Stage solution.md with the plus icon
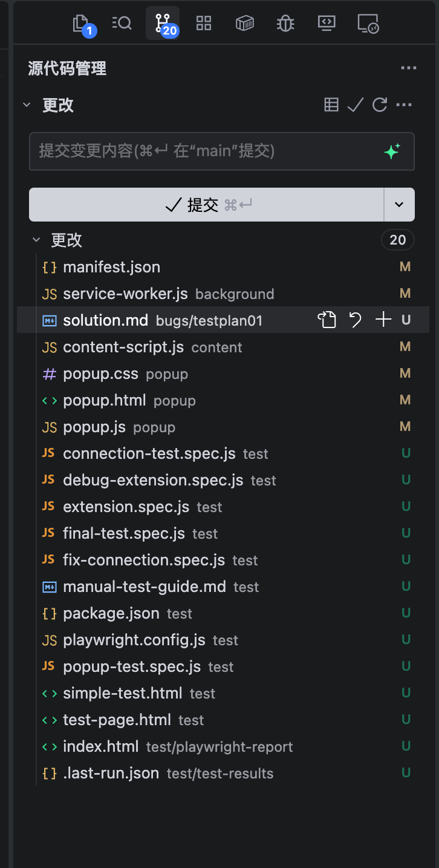Image resolution: width=439 pixels, height=868 pixels. [383, 320]
